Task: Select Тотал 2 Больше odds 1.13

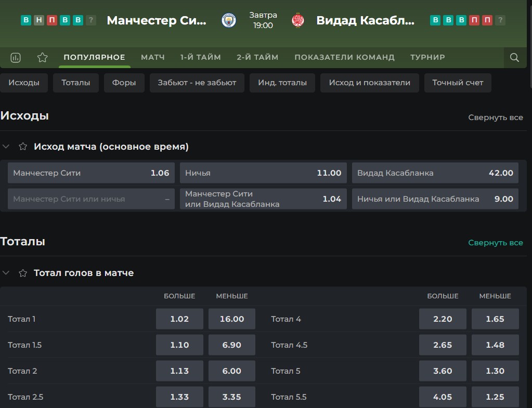Action: click(x=179, y=371)
